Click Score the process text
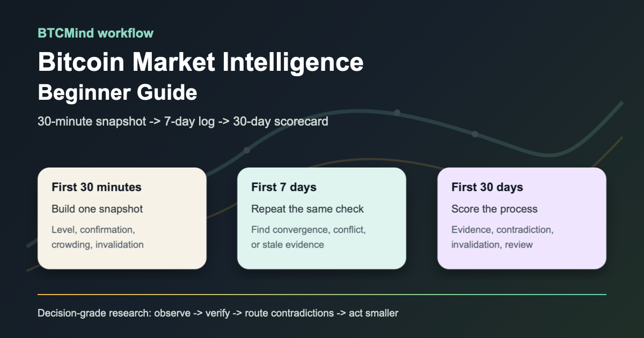 pos(494,209)
